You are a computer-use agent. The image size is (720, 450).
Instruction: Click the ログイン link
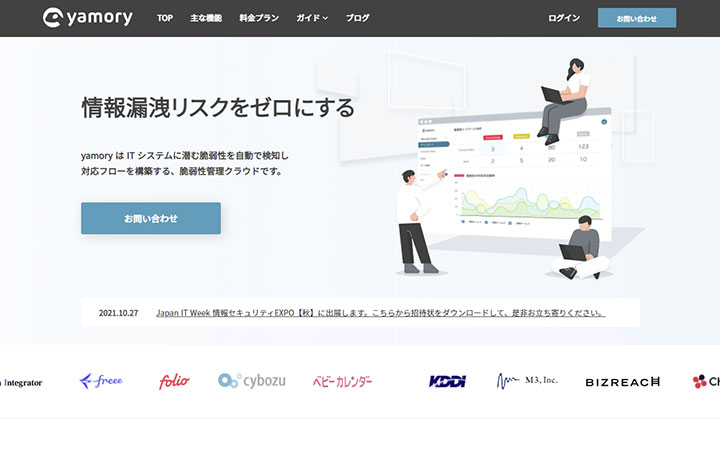point(564,18)
